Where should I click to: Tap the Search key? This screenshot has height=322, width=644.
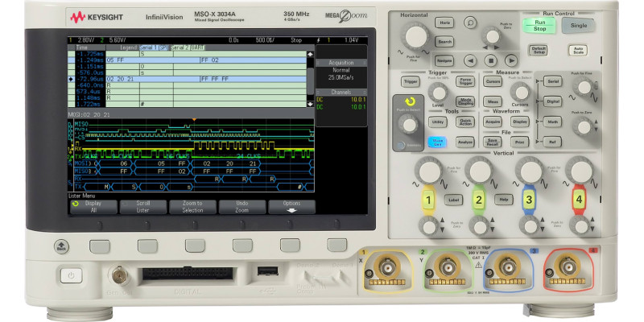(x=444, y=42)
